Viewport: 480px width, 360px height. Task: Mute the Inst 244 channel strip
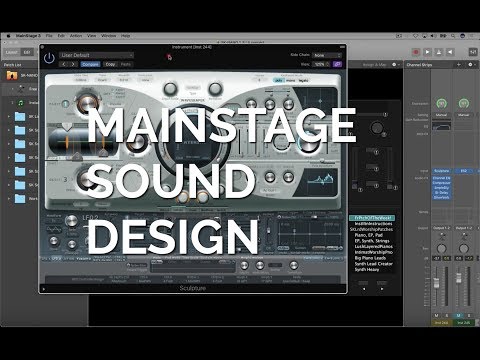pyautogui.click(x=436, y=315)
